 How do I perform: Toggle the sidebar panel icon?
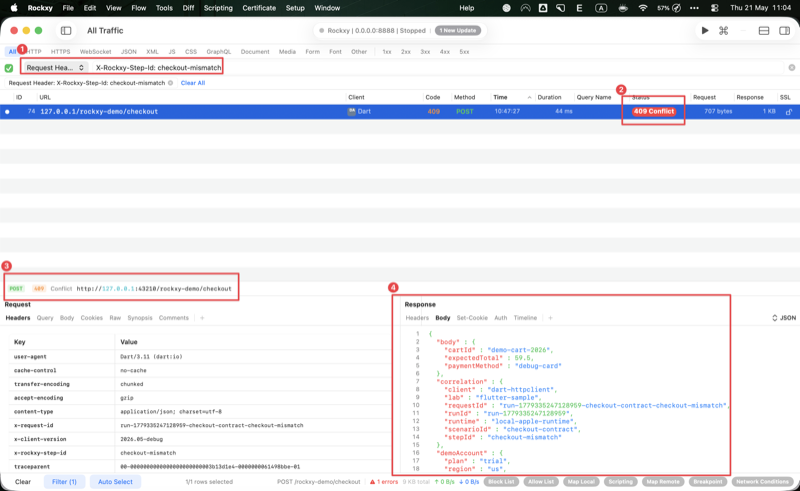pos(66,31)
